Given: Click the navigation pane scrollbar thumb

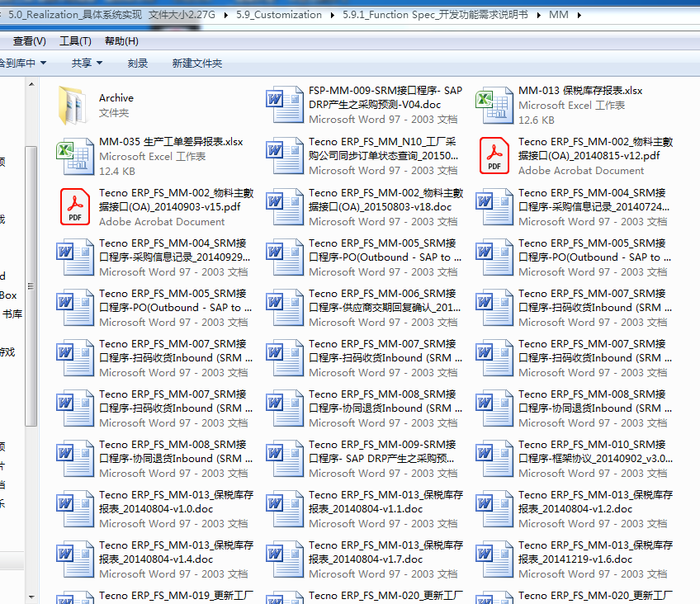Looking at the screenshot, I should [x=31, y=286].
